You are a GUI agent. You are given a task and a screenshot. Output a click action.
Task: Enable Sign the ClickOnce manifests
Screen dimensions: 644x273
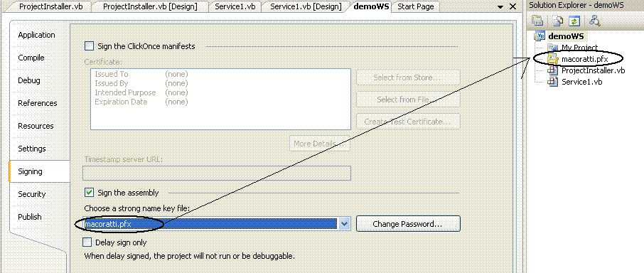[x=89, y=46]
